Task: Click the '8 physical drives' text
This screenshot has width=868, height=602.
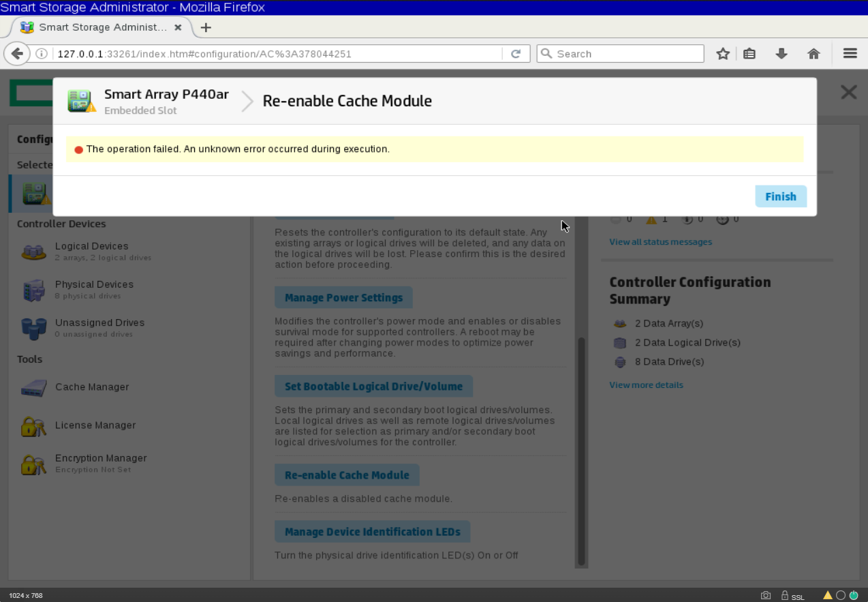Action: pos(88,296)
